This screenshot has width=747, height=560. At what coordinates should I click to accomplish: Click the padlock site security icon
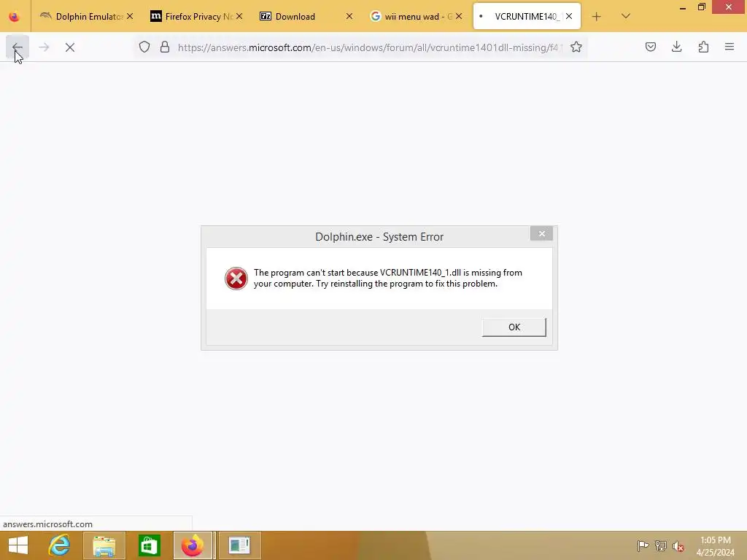(x=165, y=47)
